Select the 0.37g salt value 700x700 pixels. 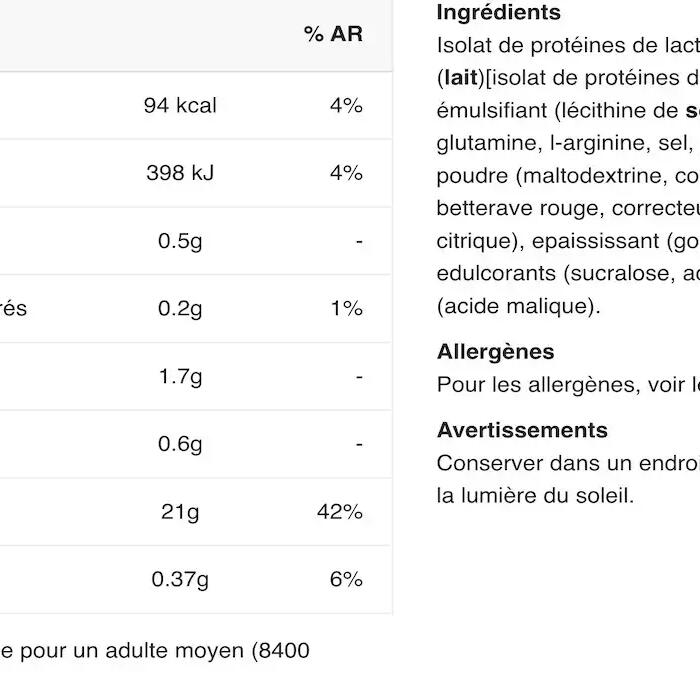point(180,579)
